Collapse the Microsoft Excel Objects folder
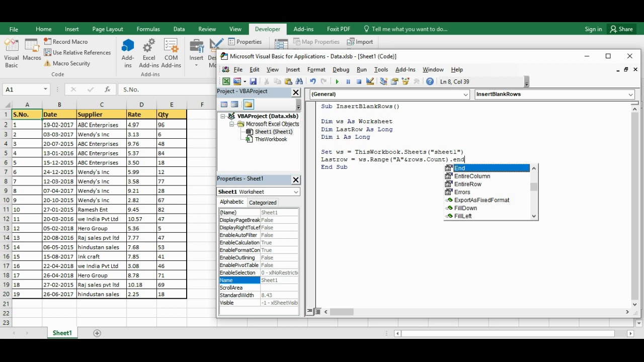 coord(232,124)
